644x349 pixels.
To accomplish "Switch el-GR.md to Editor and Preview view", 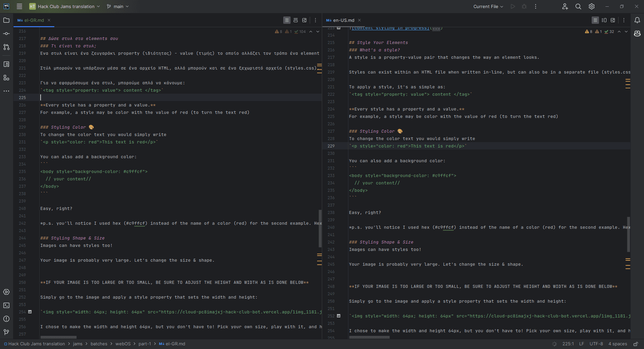I will coord(295,20).
